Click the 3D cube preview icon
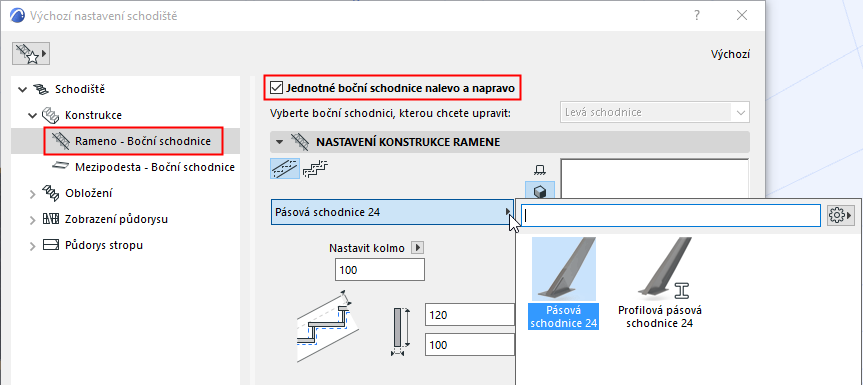 540,190
